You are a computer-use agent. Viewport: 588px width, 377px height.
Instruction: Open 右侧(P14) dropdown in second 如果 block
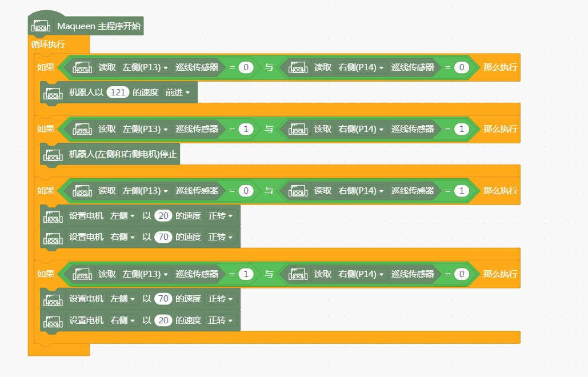point(361,129)
